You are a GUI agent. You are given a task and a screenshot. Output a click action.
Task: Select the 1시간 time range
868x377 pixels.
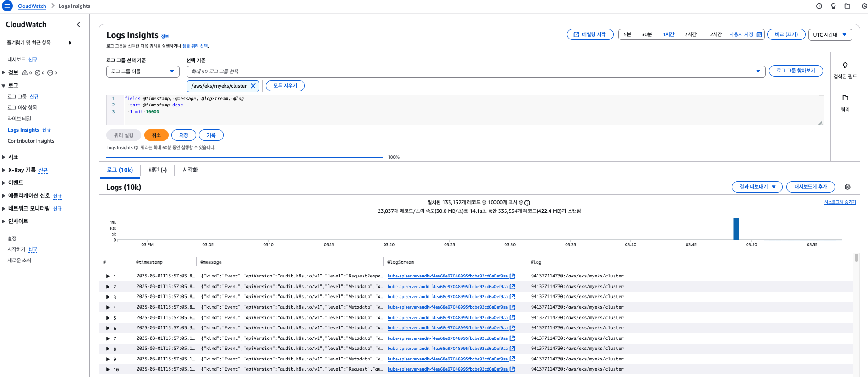pyautogui.click(x=668, y=34)
